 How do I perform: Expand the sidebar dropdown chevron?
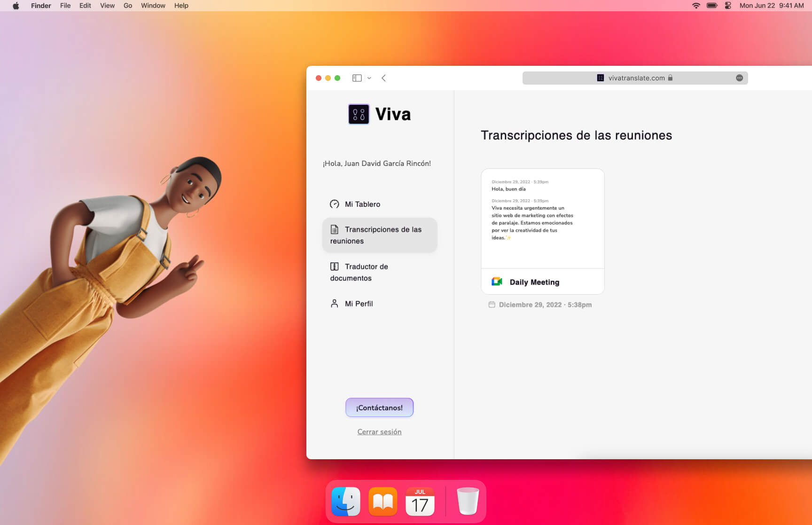point(369,78)
